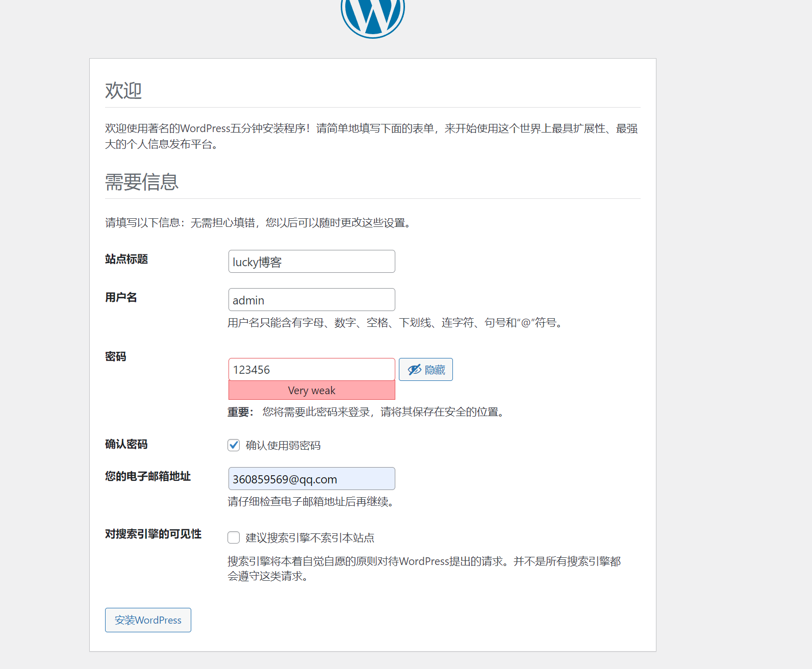Click the 用户名 field label
This screenshot has width=812, height=669.
[x=121, y=297]
